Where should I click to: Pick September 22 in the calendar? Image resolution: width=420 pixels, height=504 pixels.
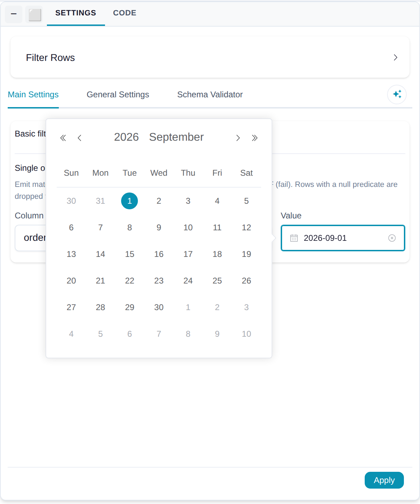[129, 281]
